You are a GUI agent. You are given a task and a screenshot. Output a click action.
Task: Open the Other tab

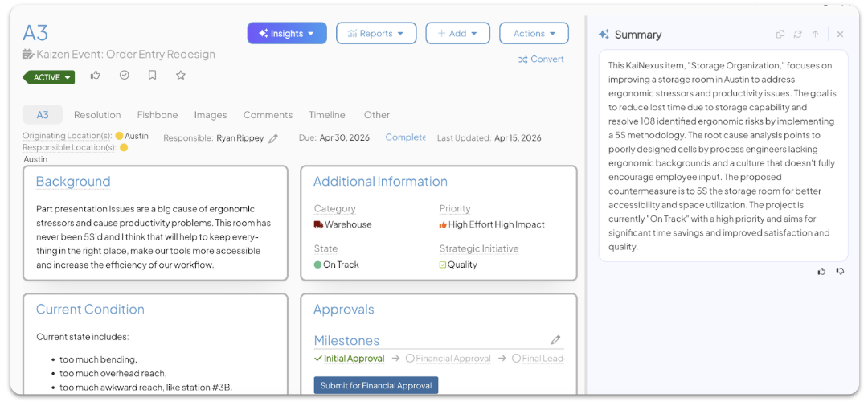pyautogui.click(x=377, y=115)
